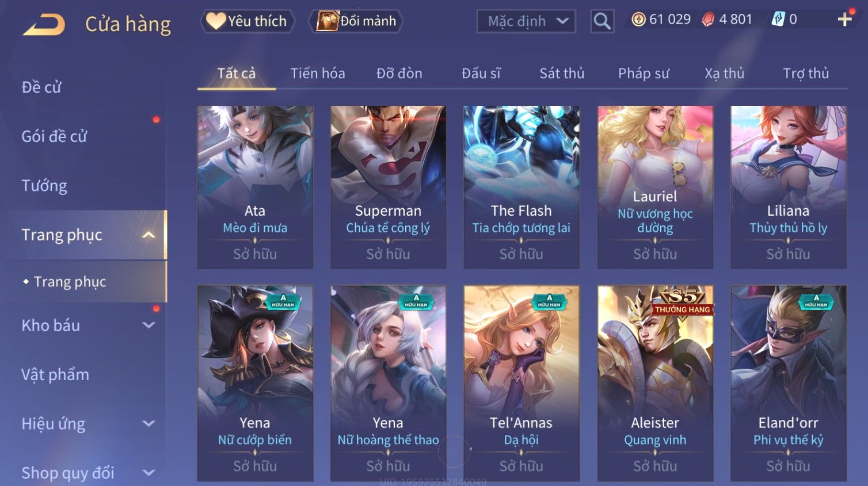Image resolution: width=868 pixels, height=486 pixels.
Task: Switch to the Pháp sư tab
Action: (644, 74)
